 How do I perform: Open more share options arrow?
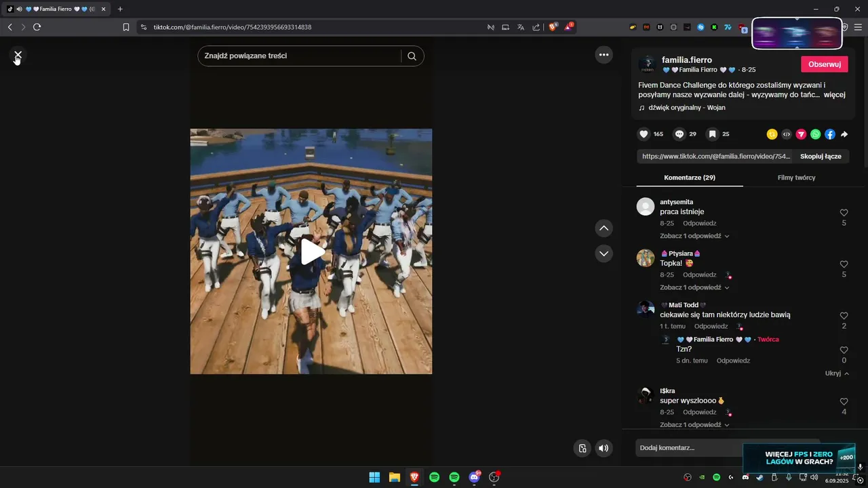pyautogui.click(x=844, y=134)
